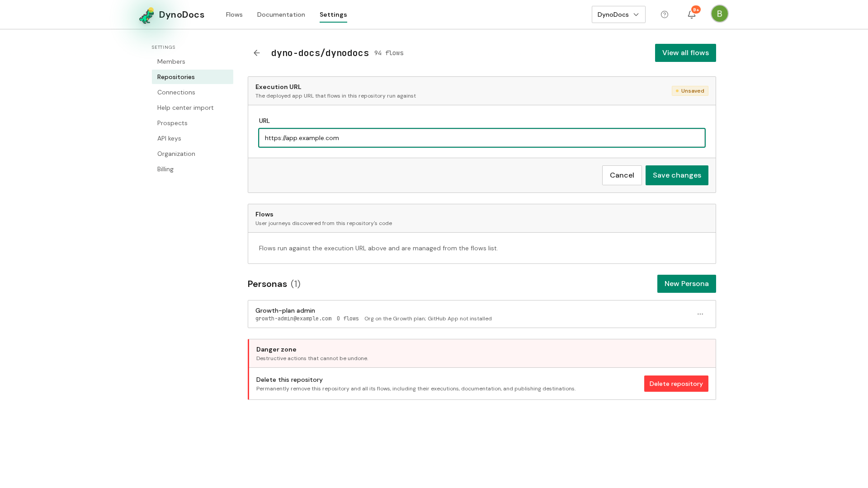Click the DynoDocs dinosaur logo

tap(146, 15)
